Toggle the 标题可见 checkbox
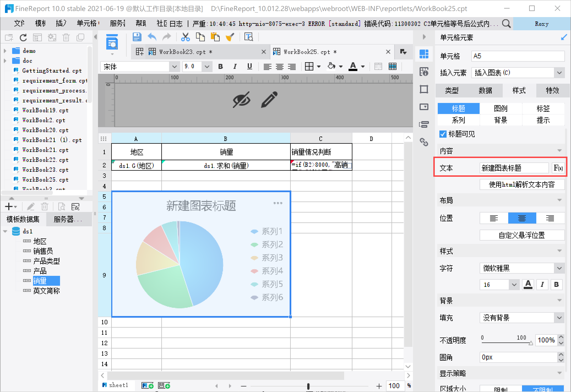 pyautogui.click(x=443, y=134)
